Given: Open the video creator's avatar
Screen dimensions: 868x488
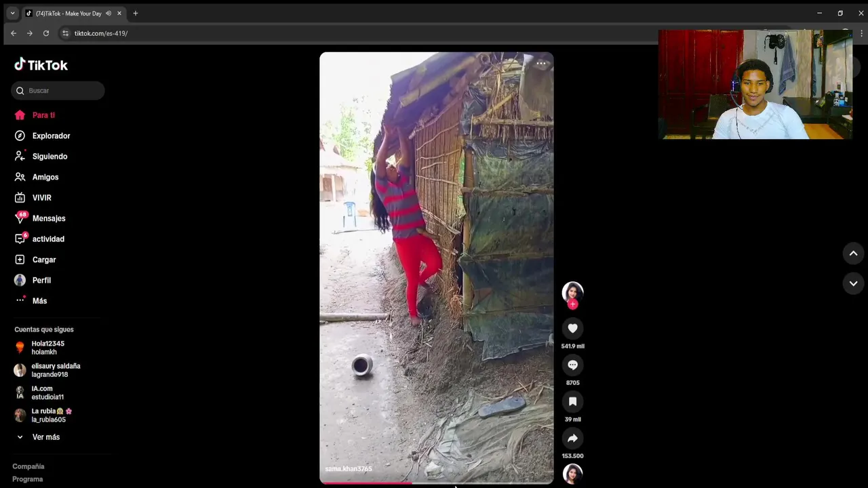Looking at the screenshot, I should pyautogui.click(x=572, y=291).
